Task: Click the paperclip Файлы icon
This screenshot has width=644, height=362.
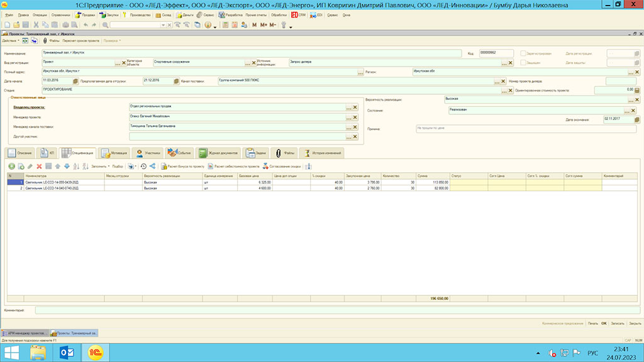Action: (x=45, y=40)
